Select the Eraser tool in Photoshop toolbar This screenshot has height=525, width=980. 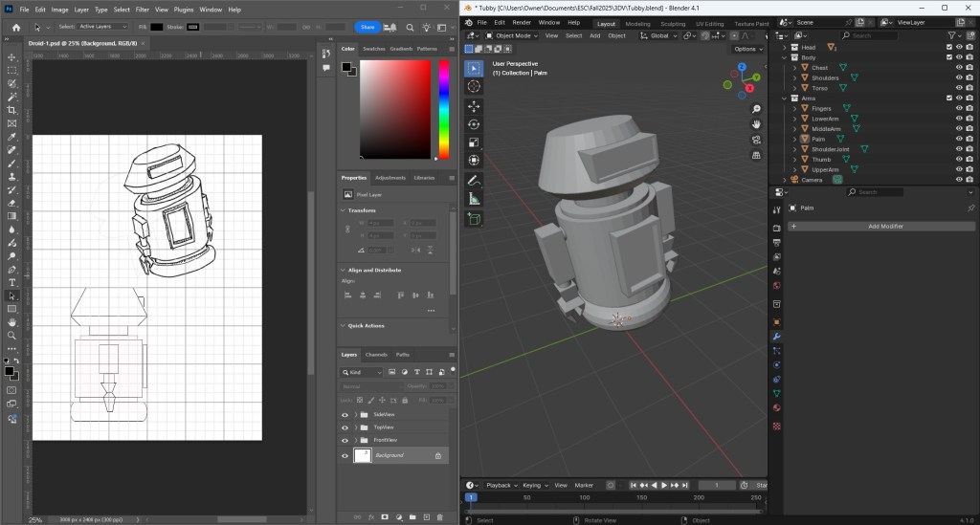point(11,203)
